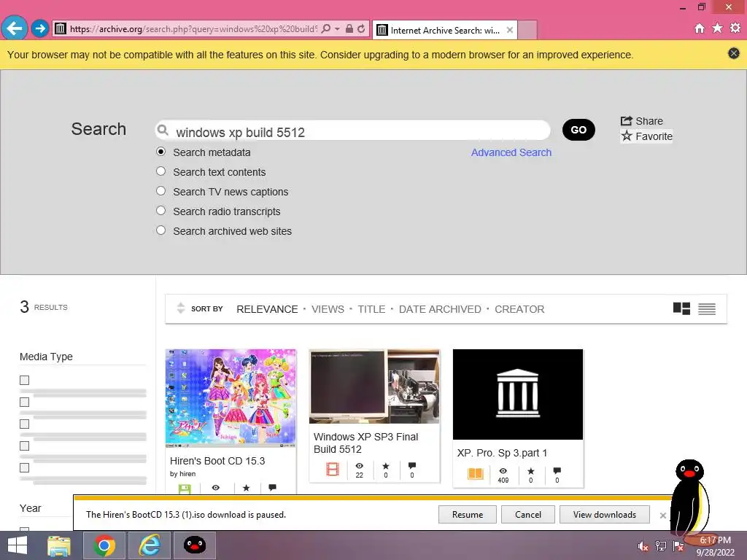The width and height of the screenshot is (747, 560).
Task: Open the browser Tools gear icon
Action: pos(735,28)
